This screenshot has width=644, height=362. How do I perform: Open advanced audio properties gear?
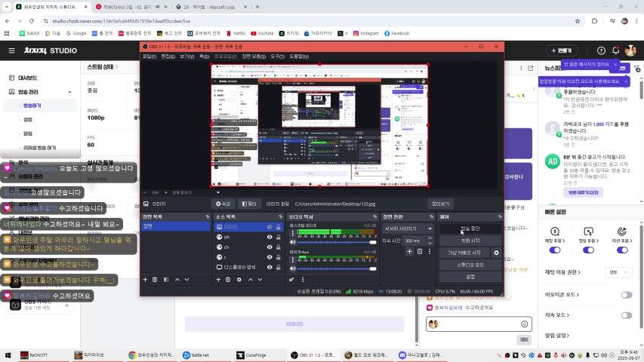[x=291, y=280]
